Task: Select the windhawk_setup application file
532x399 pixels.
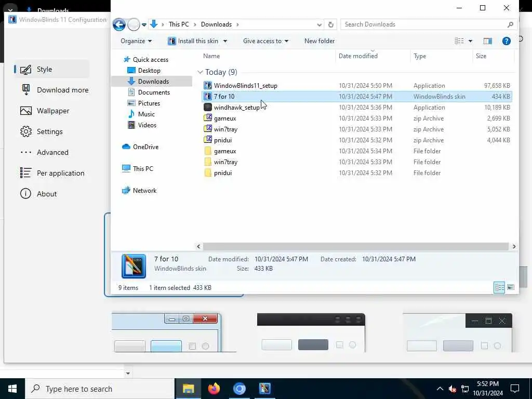Action: [357, 108]
